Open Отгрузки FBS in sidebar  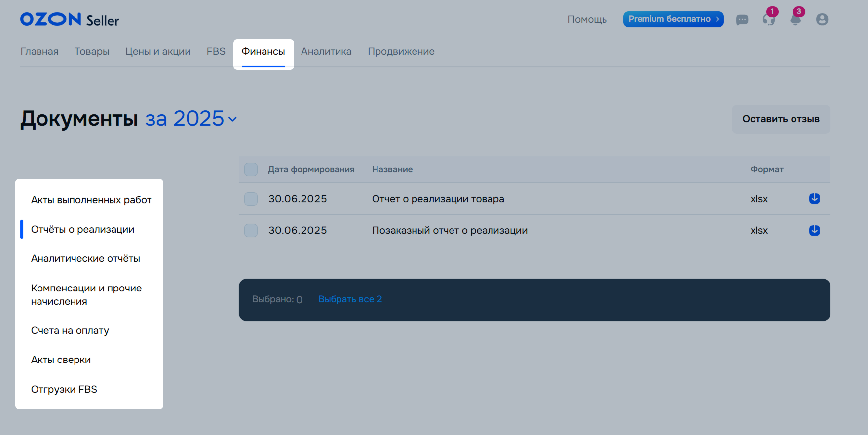64,389
